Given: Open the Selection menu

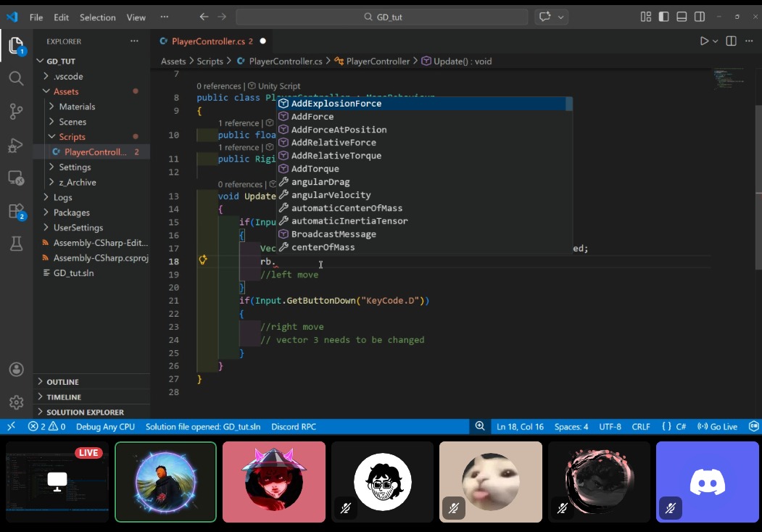Looking at the screenshot, I should tap(98, 17).
